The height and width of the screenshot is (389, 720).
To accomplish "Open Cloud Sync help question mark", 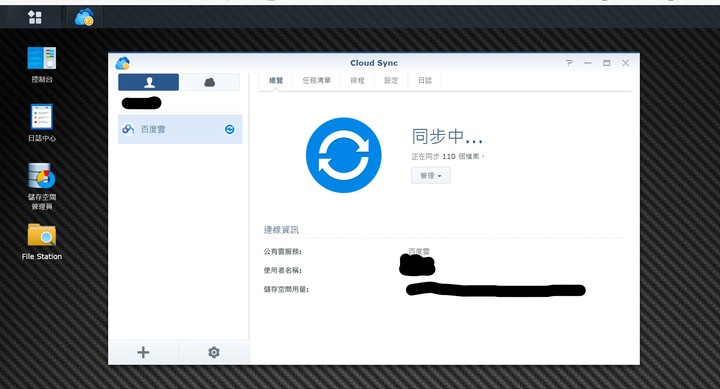I will tap(569, 63).
